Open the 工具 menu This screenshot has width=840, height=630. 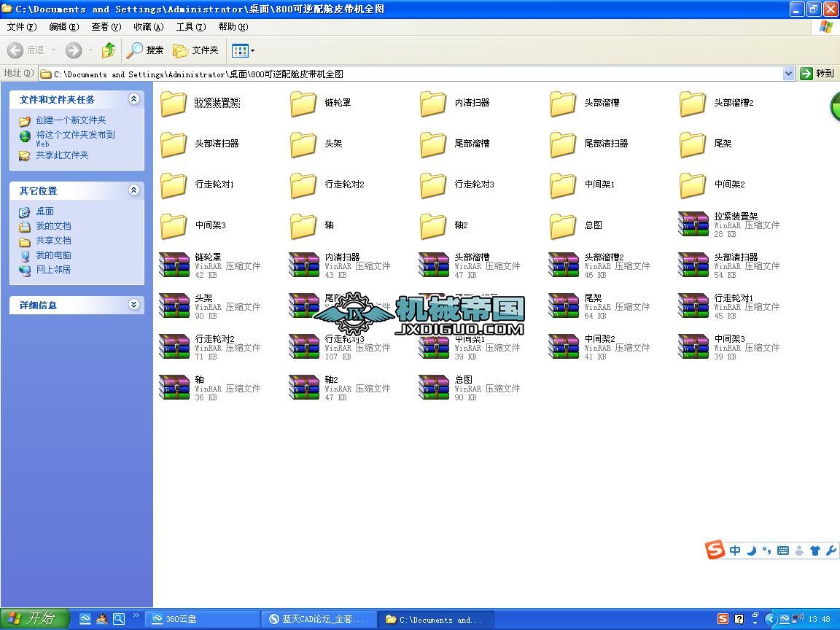pos(191,27)
